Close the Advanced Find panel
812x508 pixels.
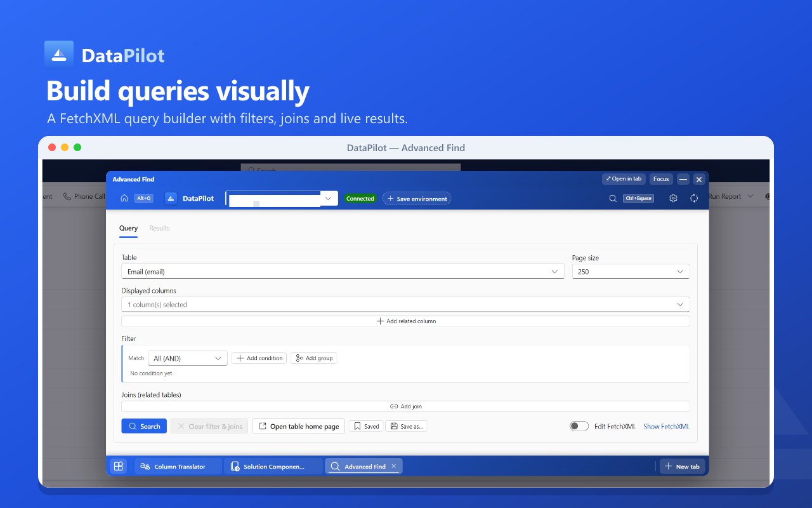pyautogui.click(x=699, y=179)
